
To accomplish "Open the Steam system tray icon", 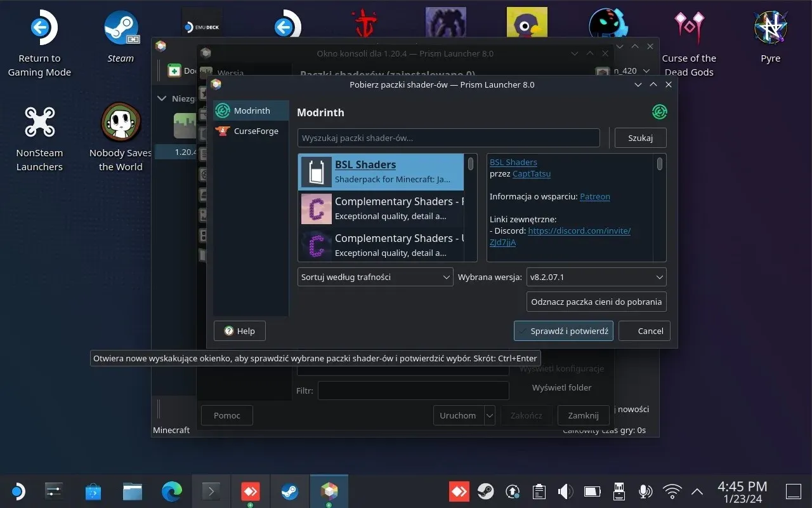I will 486,491.
